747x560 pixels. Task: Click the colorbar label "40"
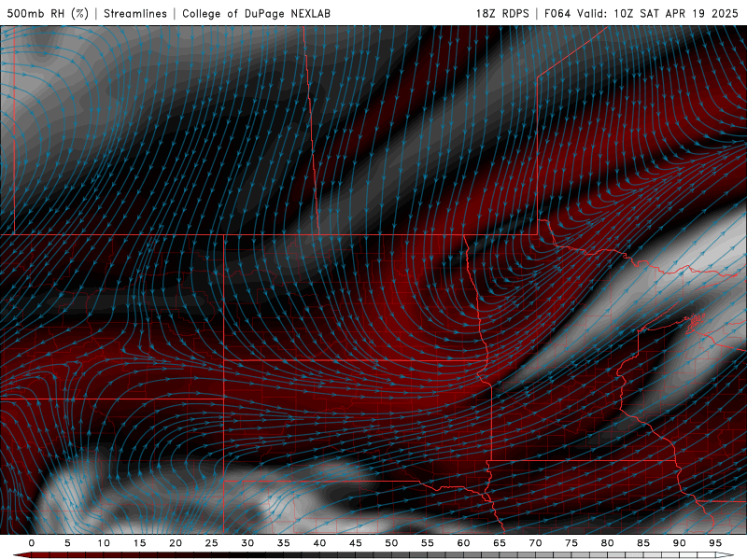(319, 543)
